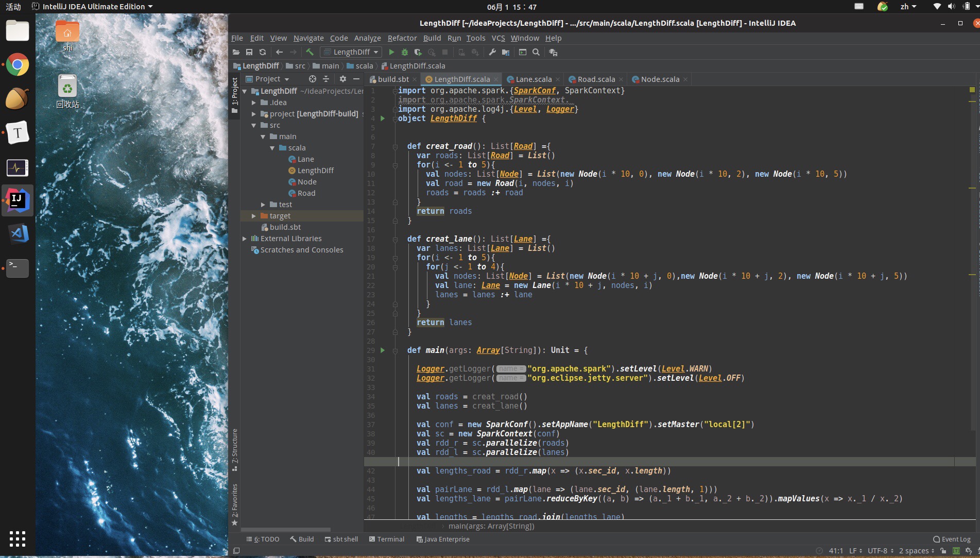980x558 pixels.
Task: Run the LengthDiff configuration with green play button
Action: 391,52
